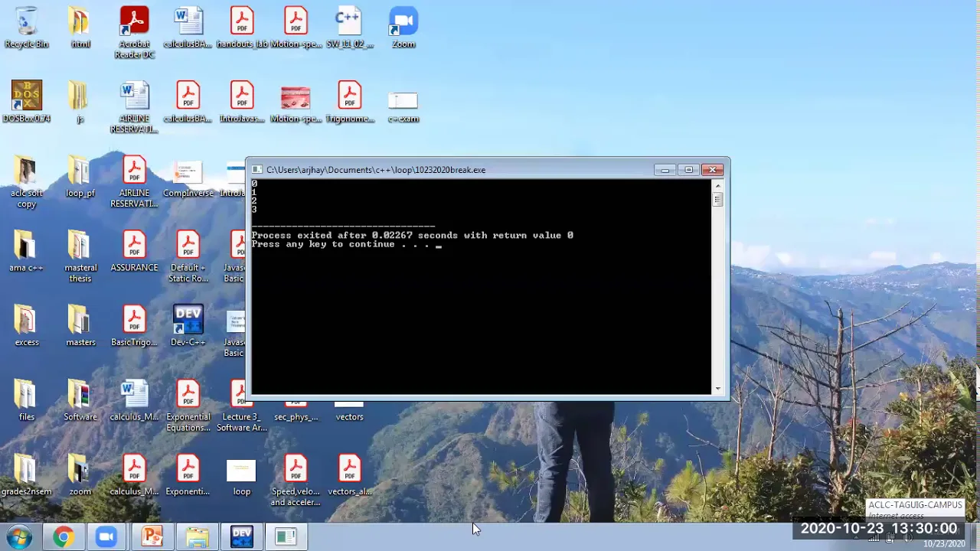
Task: Select the CompInverse file icon
Action: click(188, 177)
